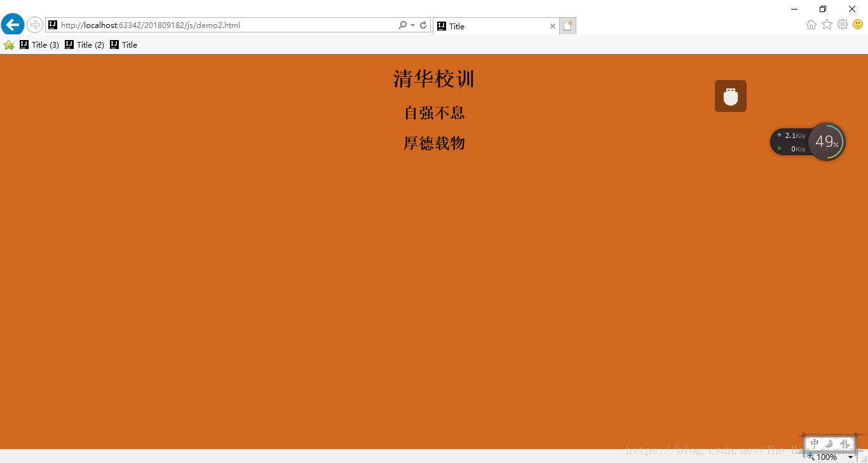Open the plain Title favorite in favorites bar
Image resolution: width=868 pixels, height=463 pixels.
click(123, 45)
